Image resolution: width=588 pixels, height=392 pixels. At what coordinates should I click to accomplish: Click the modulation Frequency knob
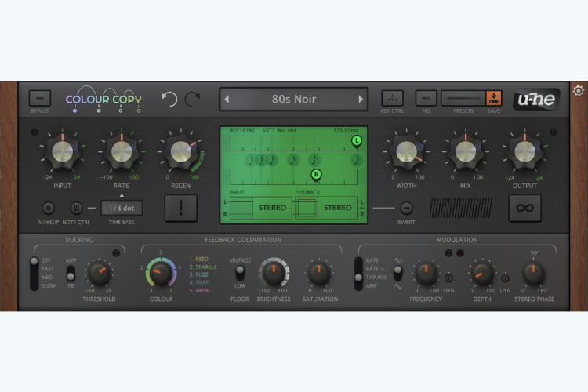tap(426, 273)
